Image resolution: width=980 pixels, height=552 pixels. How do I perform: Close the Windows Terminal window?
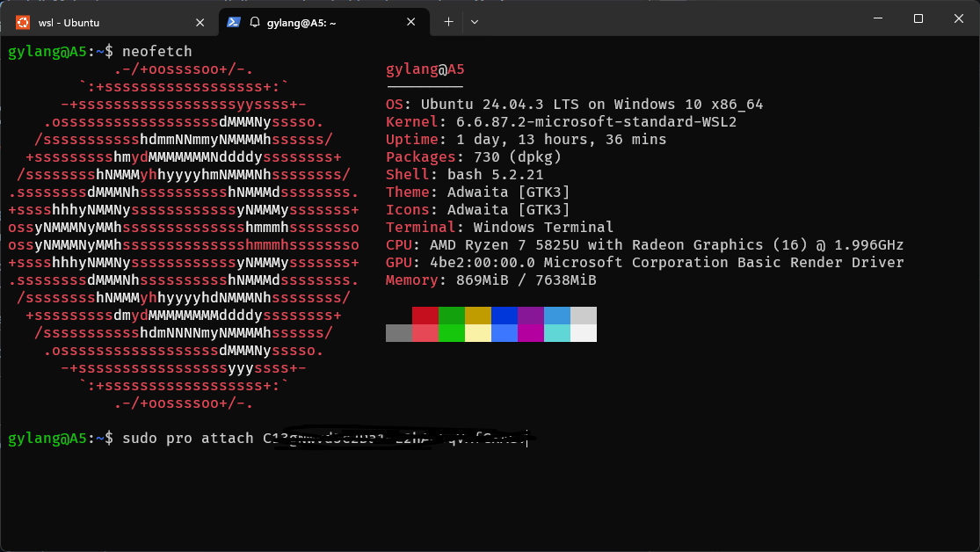click(x=958, y=18)
